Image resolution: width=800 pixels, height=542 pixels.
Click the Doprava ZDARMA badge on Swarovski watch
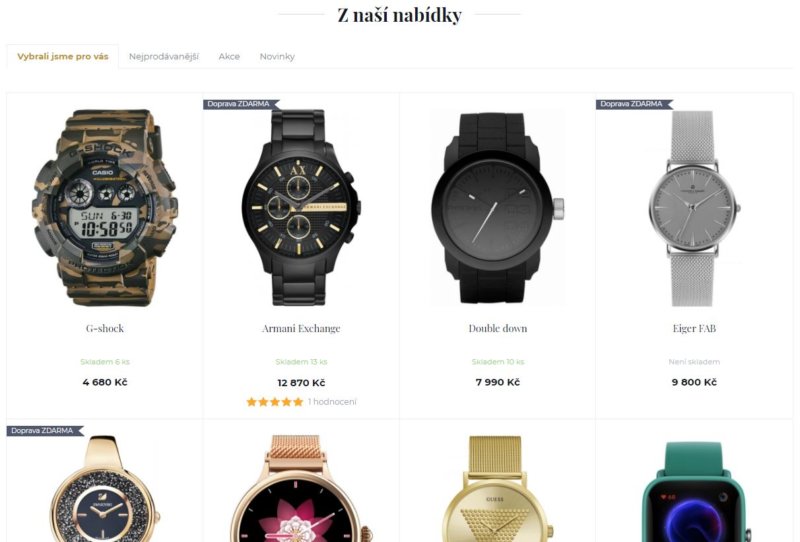45,431
